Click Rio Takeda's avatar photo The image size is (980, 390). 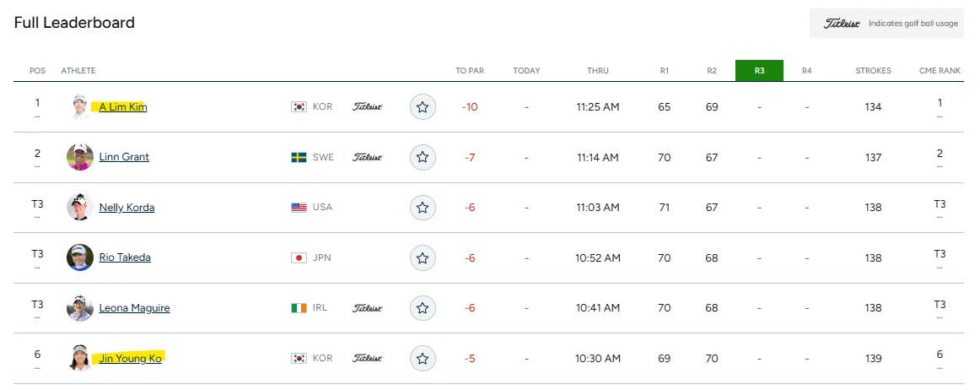pyautogui.click(x=80, y=257)
